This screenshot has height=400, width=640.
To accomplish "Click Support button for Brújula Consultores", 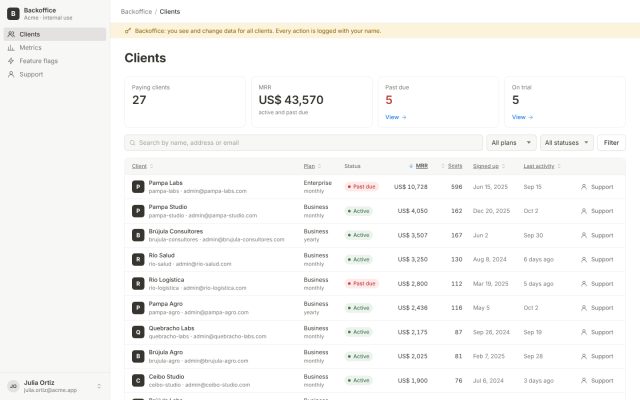I will click(597, 236).
